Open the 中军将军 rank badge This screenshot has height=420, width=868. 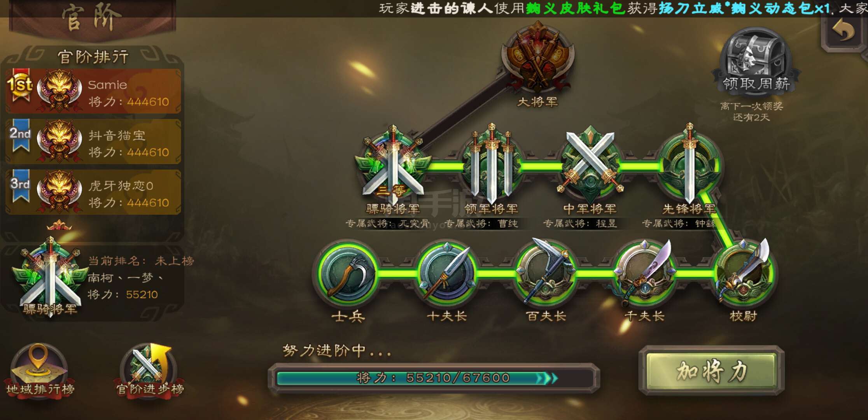click(590, 163)
